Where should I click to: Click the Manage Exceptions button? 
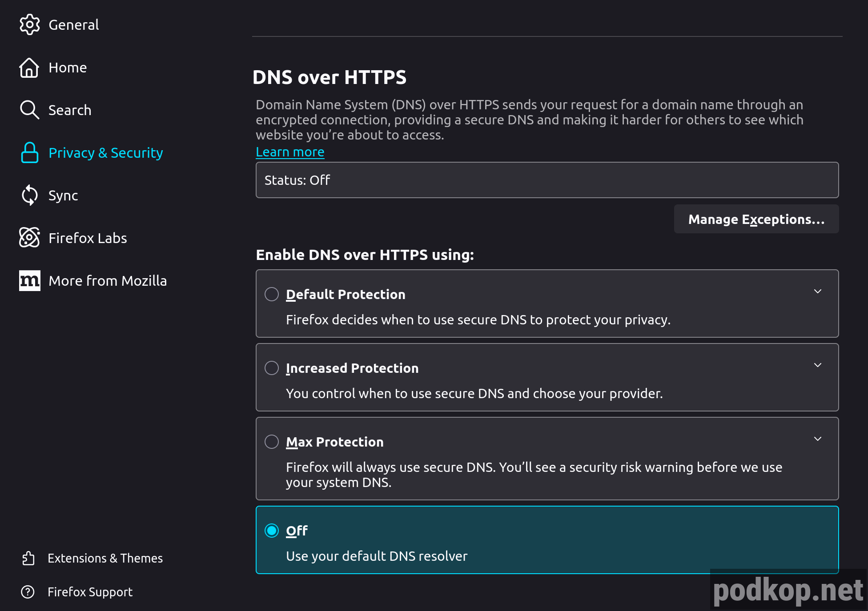pyautogui.click(x=756, y=219)
